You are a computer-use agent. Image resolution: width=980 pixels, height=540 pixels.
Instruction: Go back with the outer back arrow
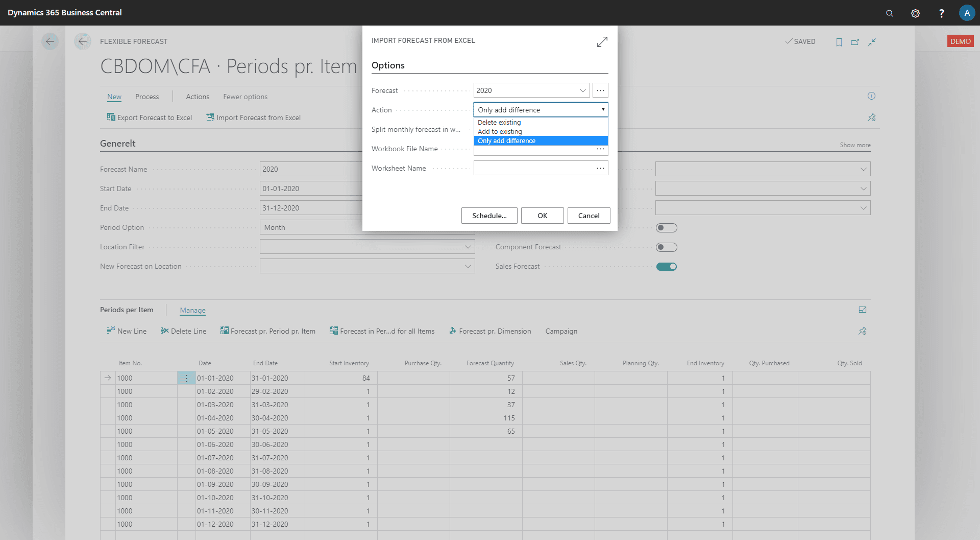[x=50, y=41]
